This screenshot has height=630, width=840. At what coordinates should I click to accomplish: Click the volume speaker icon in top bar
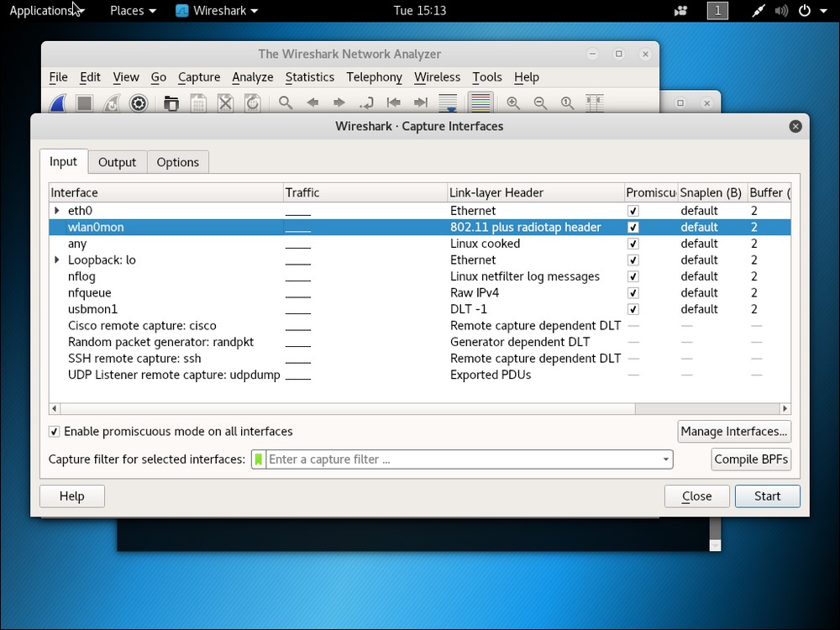coord(780,11)
